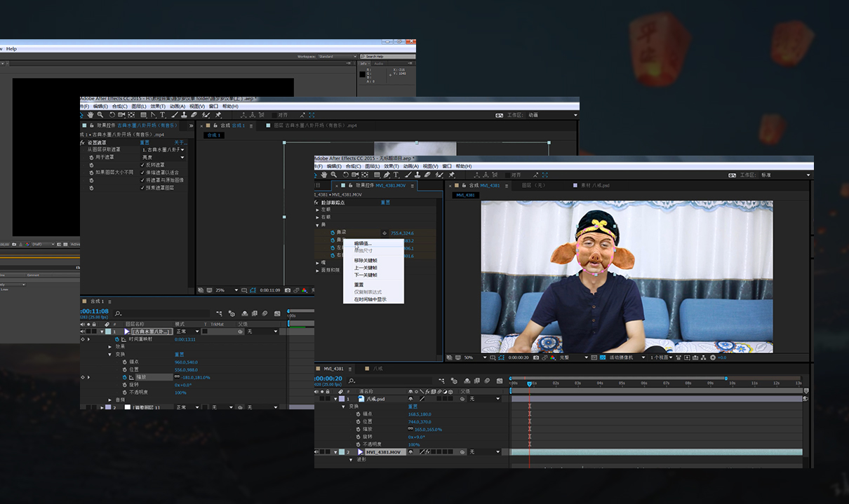Viewport: 849px width, 504px height.
Task: Toggle the 反转遮罩 checkbox
Action: [x=142, y=165]
